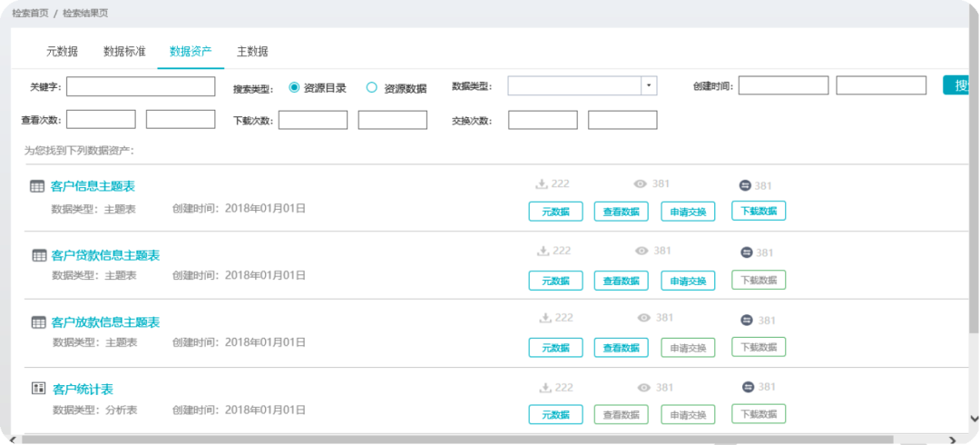Click the table icon beside 客户放款信息主题表

click(39, 322)
